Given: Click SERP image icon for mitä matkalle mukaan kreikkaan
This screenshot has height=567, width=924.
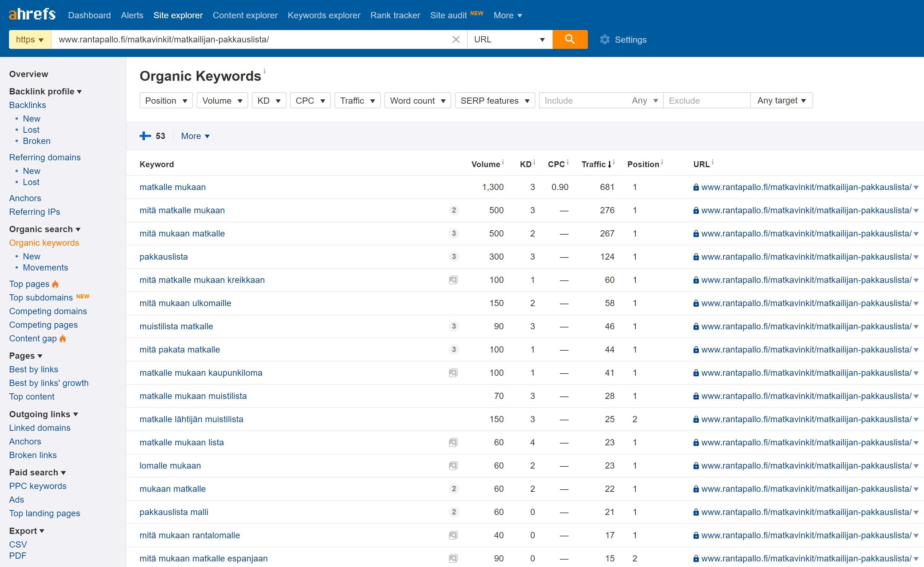Looking at the screenshot, I should click(x=453, y=280).
